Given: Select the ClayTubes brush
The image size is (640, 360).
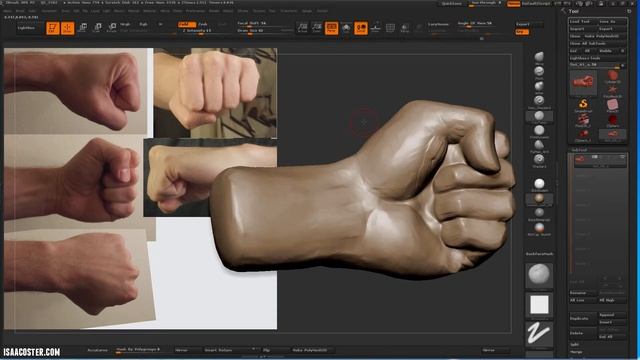Looking at the screenshot, I should (x=539, y=116).
